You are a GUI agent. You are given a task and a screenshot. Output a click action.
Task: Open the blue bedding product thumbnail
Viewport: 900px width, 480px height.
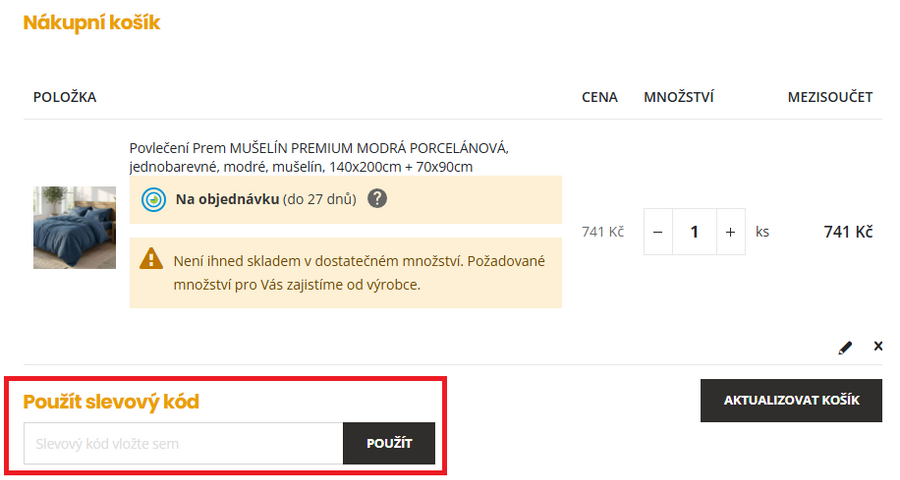click(74, 227)
